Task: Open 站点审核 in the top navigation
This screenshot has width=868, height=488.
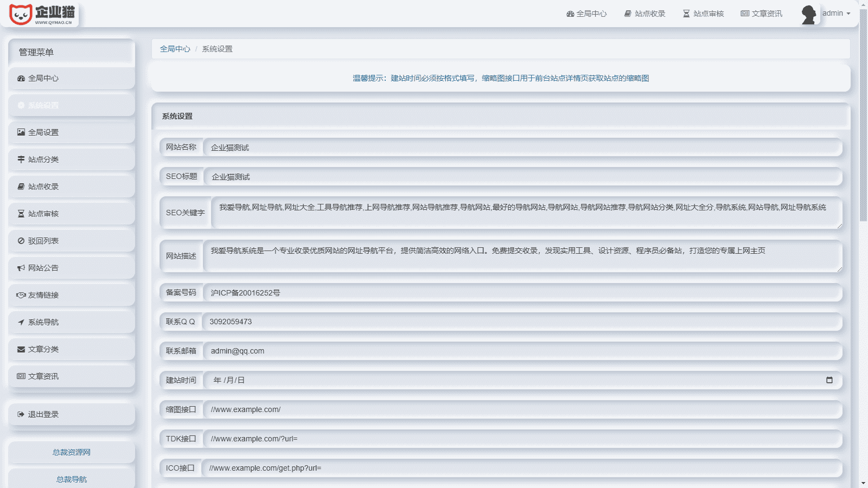Action: point(704,14)
